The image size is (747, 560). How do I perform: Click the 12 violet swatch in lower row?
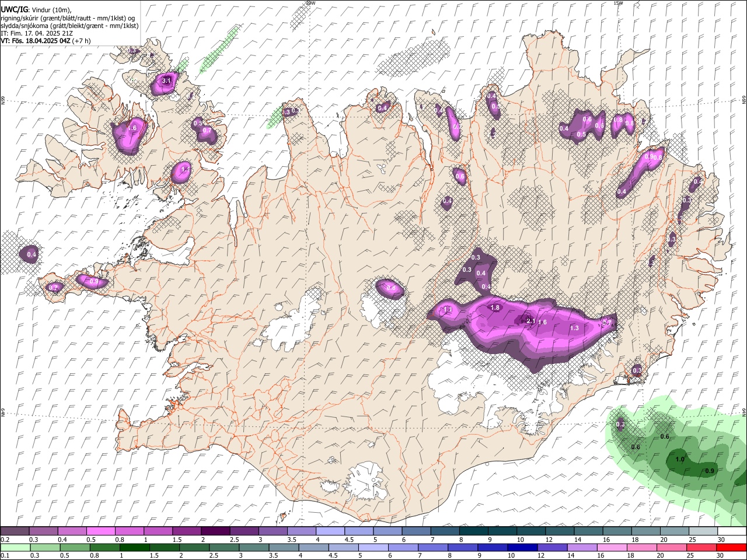553,548
